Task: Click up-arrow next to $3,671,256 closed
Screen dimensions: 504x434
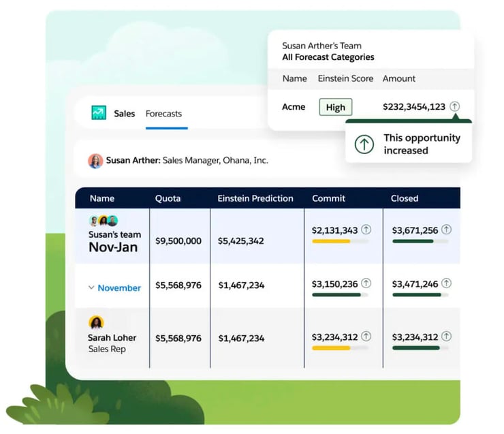Action: click(446, 230)
